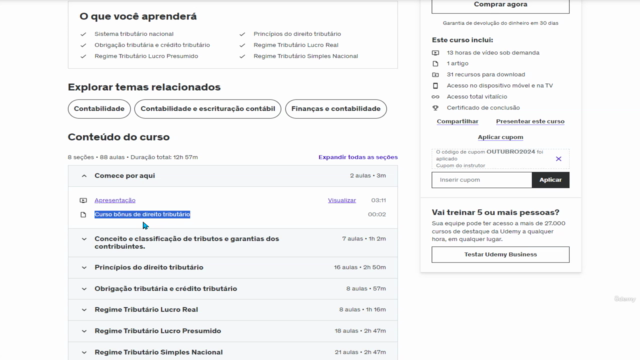Select Contabilidade e escrituração contábil topic
This screenshot has width=640, height=360.
click(x=208, y=109)
